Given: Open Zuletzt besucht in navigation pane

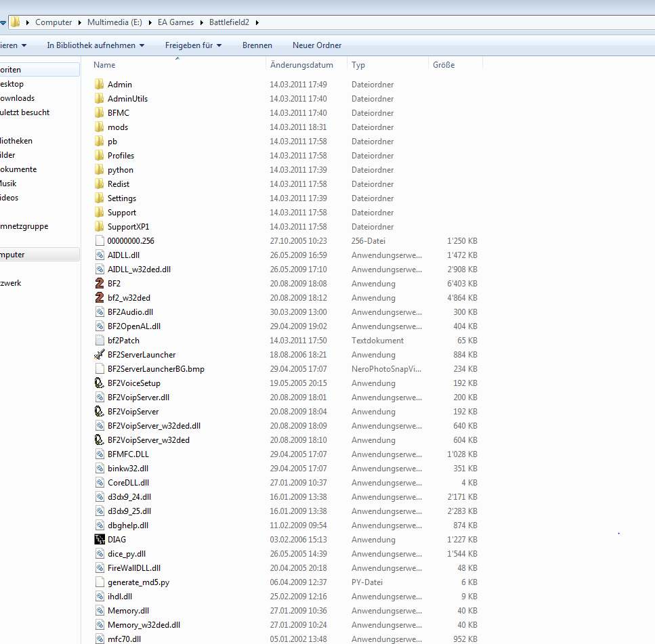Looking at the screenshot, I should [x=24, y=112].
